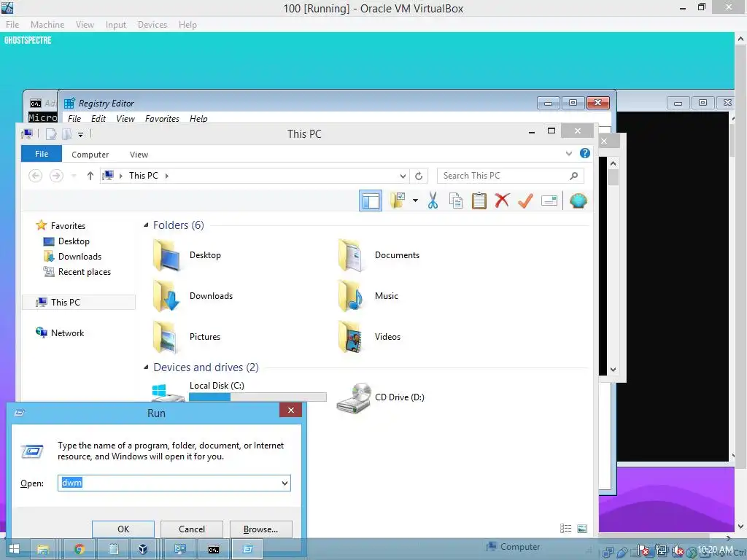Expand folder options dropdown arrow in toolbar
The width and height of the screenshot is (747, 560).
pos(415,201)
